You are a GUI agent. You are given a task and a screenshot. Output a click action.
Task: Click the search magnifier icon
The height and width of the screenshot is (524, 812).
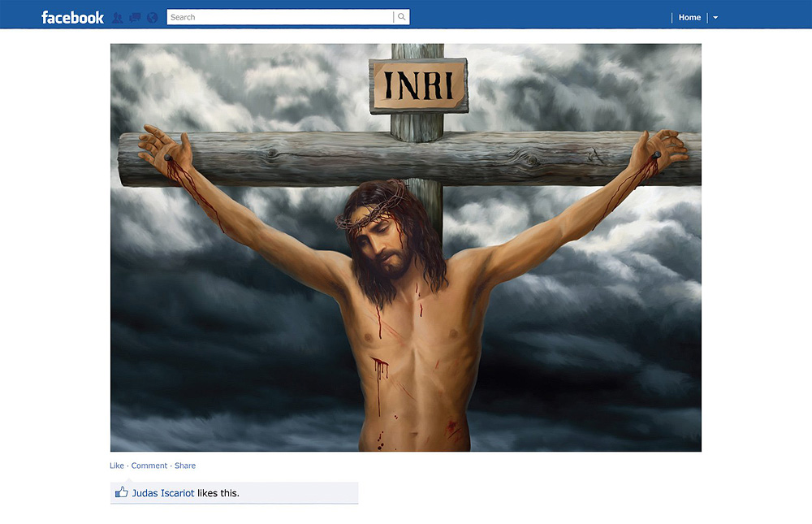coord(401,17)
